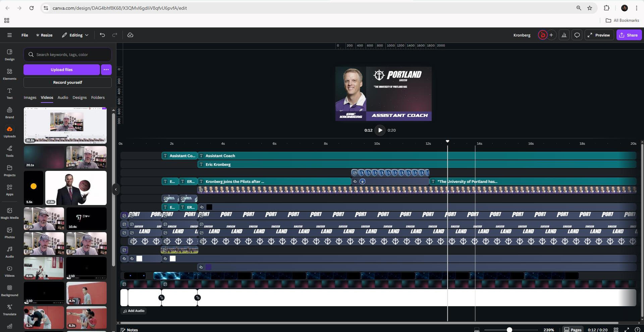Toggle the Pages timeline view button
The image size is (644, 332).
pyautogui.click(x=573, y=330)
